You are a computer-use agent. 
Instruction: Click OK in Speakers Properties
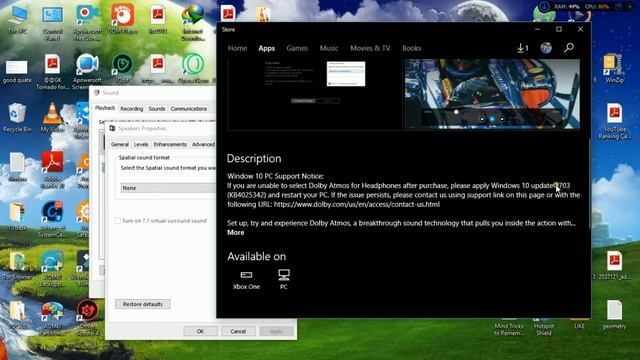[200, 331]
